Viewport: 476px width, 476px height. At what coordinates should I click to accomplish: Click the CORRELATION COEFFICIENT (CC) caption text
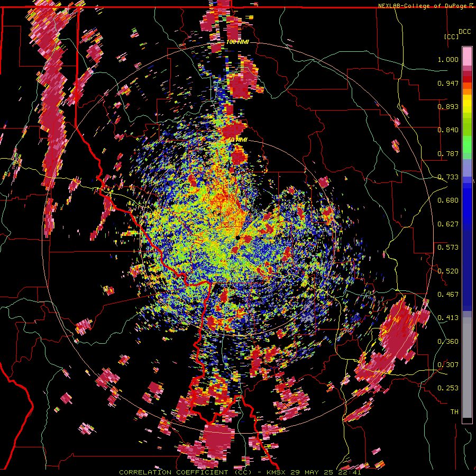coord(185,472)
